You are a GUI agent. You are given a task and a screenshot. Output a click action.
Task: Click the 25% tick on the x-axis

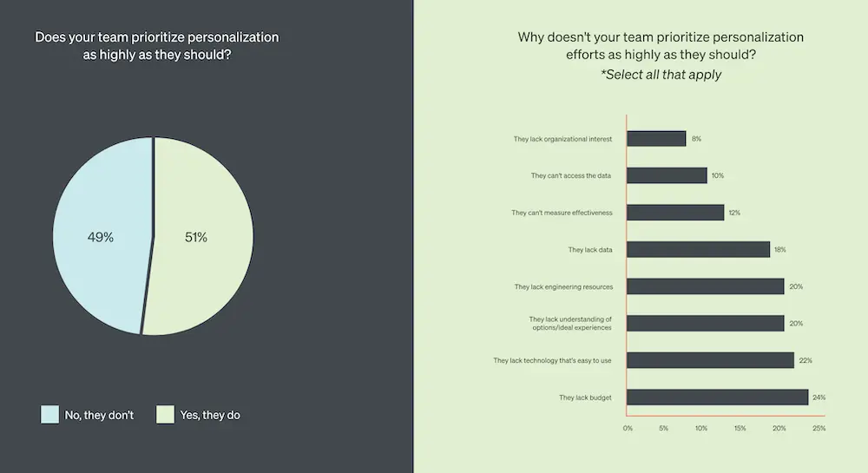click(819, 428)
